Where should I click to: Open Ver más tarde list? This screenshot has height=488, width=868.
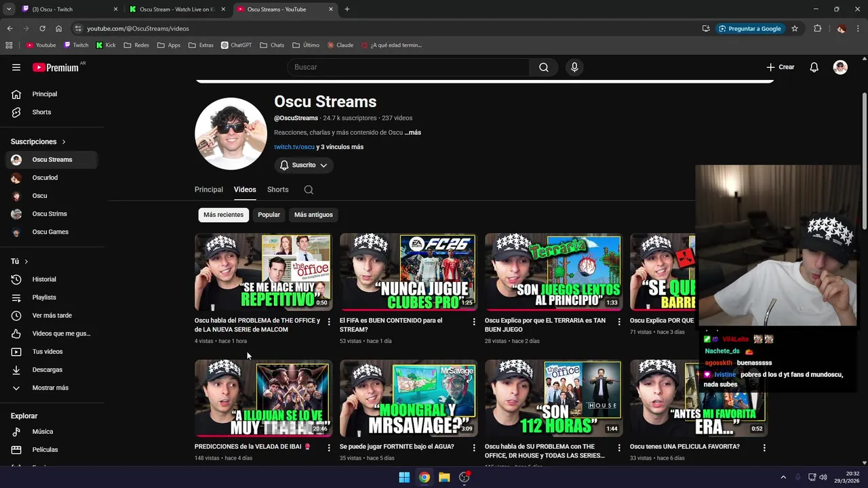pyautogui.click(x=52, y=315)
